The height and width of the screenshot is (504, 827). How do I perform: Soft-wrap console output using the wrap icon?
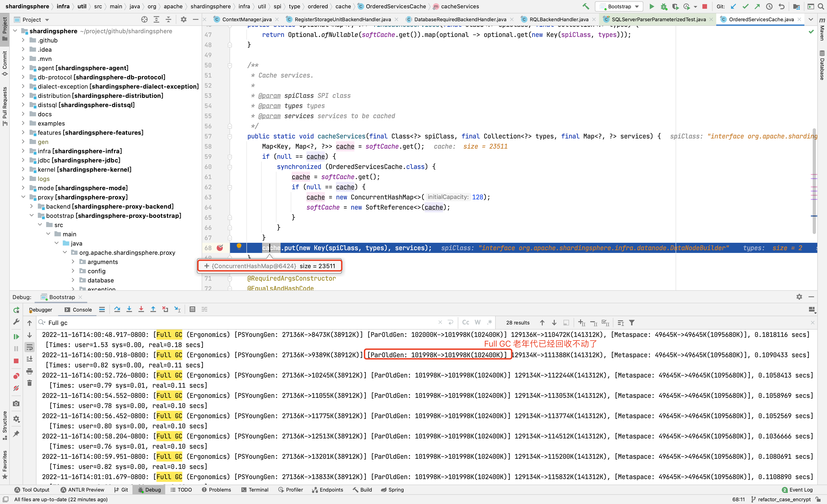click(30, 347)
